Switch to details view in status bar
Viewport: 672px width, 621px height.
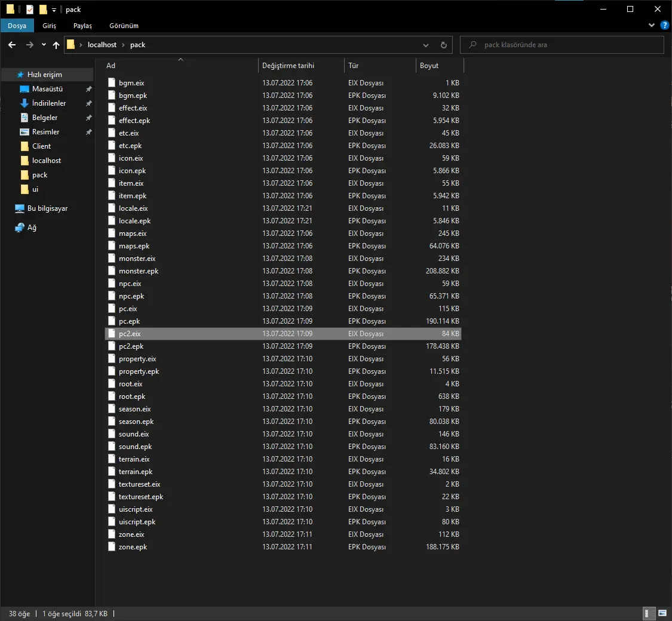coord(649,613)
